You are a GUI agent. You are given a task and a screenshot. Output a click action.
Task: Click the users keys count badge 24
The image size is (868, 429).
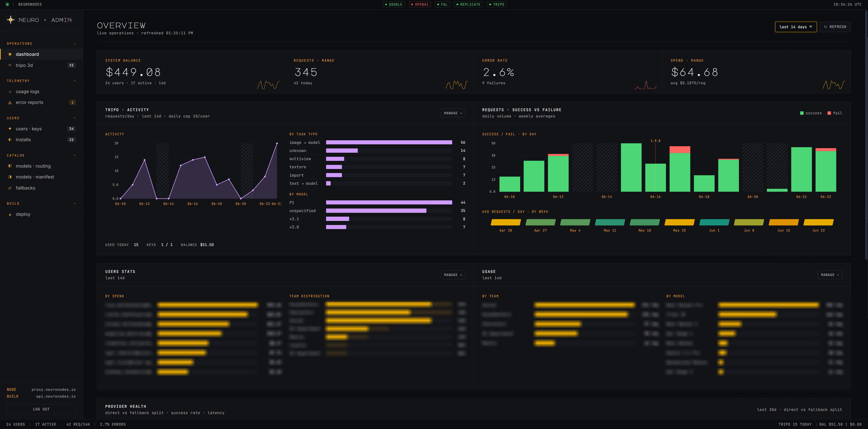pos(71,129)
